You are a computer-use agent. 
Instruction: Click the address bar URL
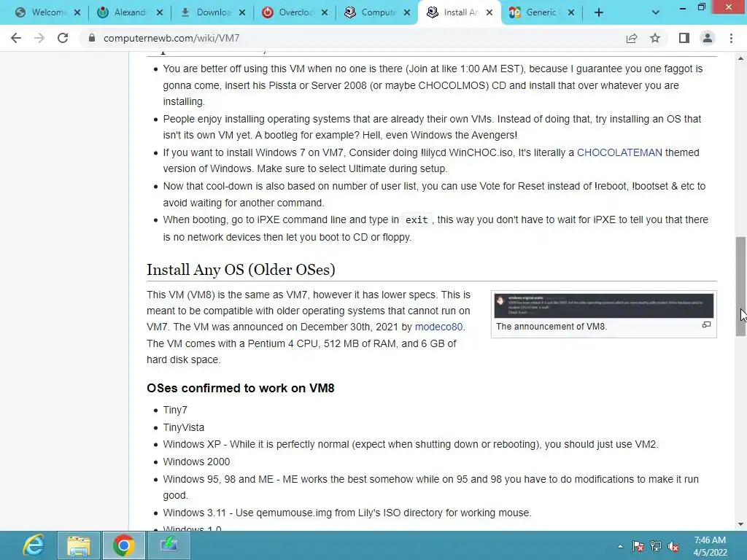171,38
